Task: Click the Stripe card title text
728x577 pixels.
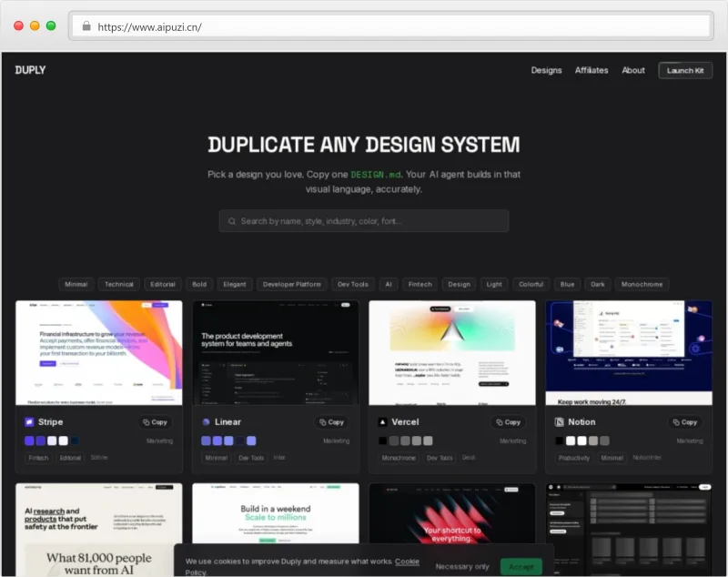Action: (x=51, y=422)
